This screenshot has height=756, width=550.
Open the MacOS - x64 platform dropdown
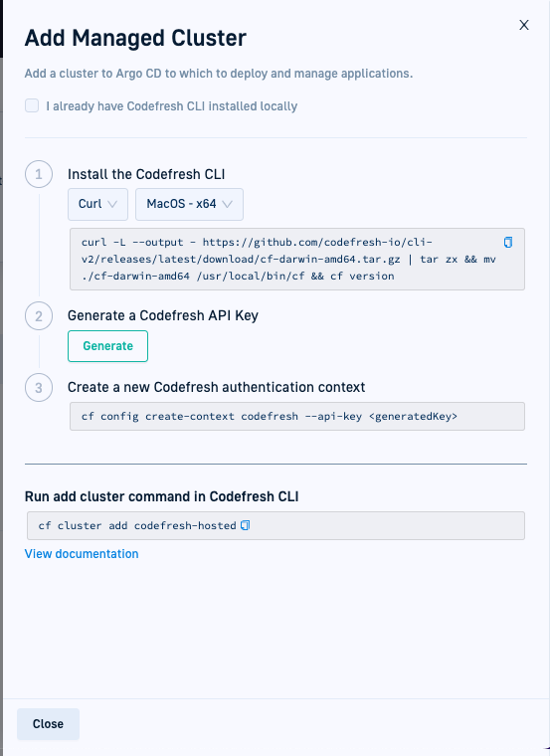coord(189,204)
